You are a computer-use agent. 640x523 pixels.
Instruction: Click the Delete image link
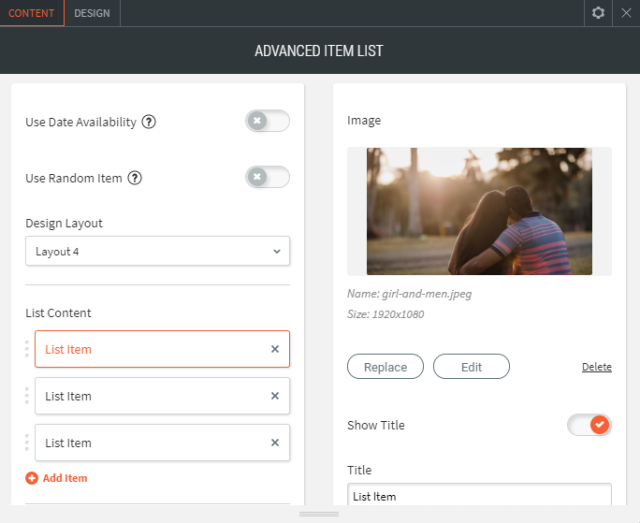[596, 367]
